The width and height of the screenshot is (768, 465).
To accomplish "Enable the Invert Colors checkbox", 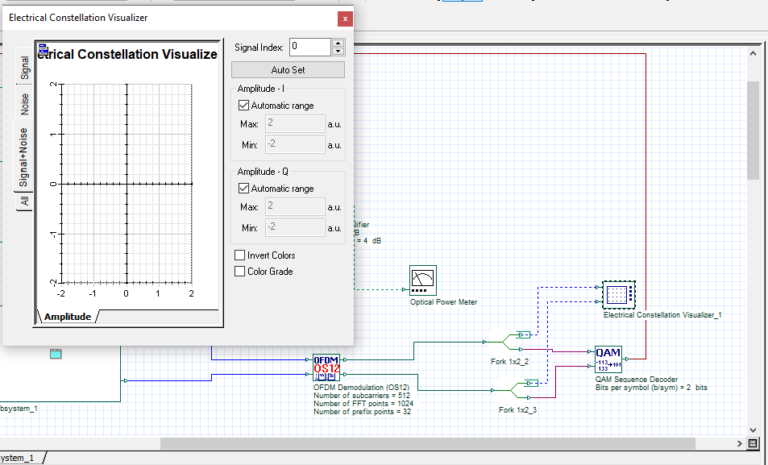I will (x=240, y=256).
